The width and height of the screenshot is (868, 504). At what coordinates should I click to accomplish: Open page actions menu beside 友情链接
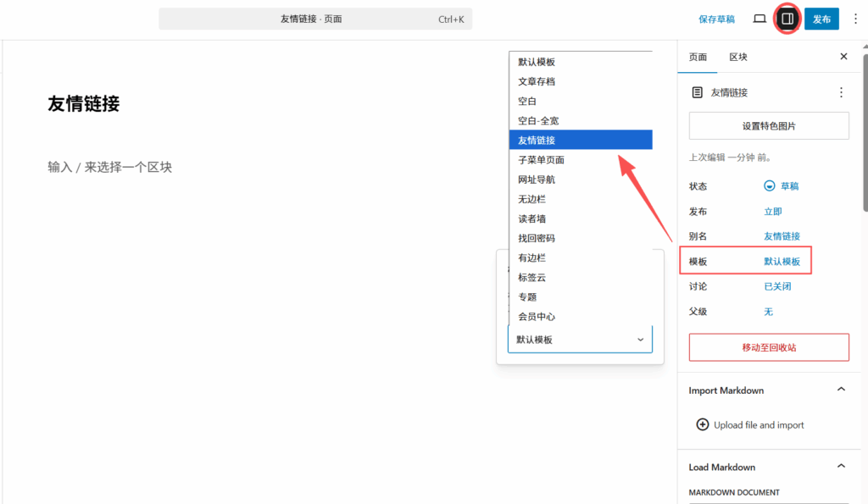click(841, 92)
